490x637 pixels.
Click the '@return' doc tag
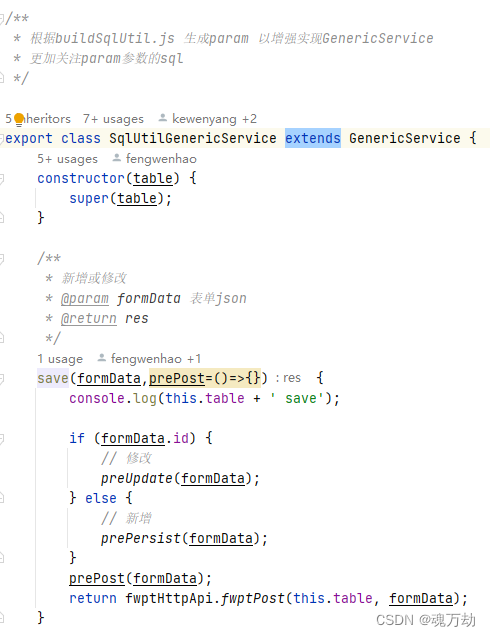[89, 318]
